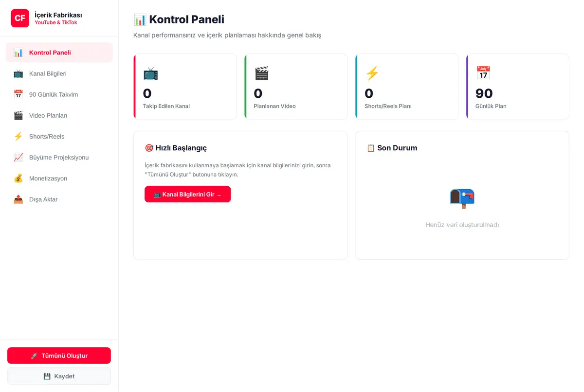Viewport: 584px width, 392px height.
Task: Click the lightning icon on Shorts/Reels Planı card
Action: coord(372,73)
